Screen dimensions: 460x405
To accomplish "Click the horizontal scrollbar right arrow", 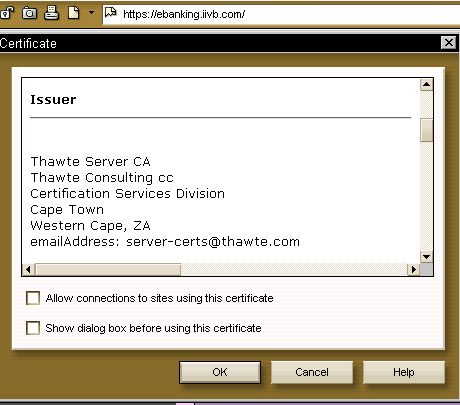I will 414,269.
